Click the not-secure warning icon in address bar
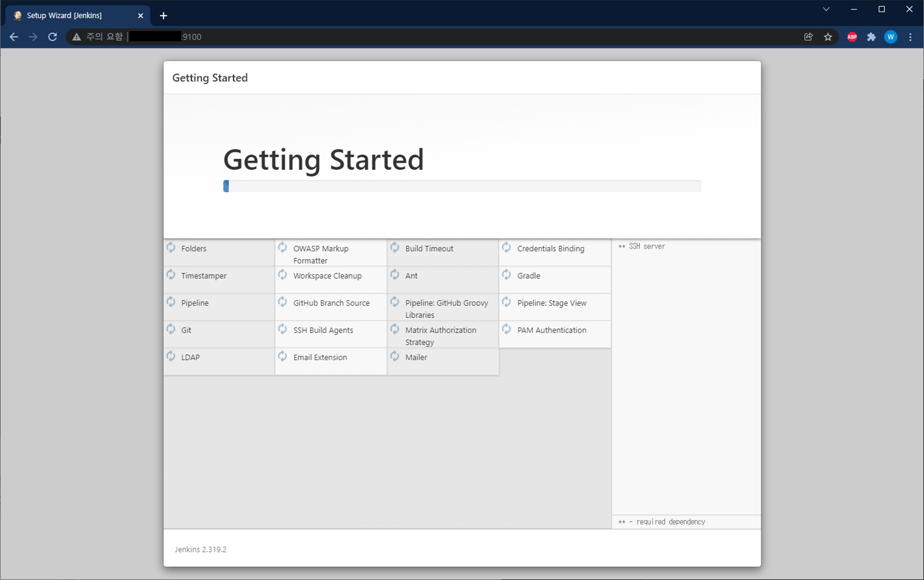Image resolution: width=924 pixels, height=580 pixels. (x=76, y=37)
